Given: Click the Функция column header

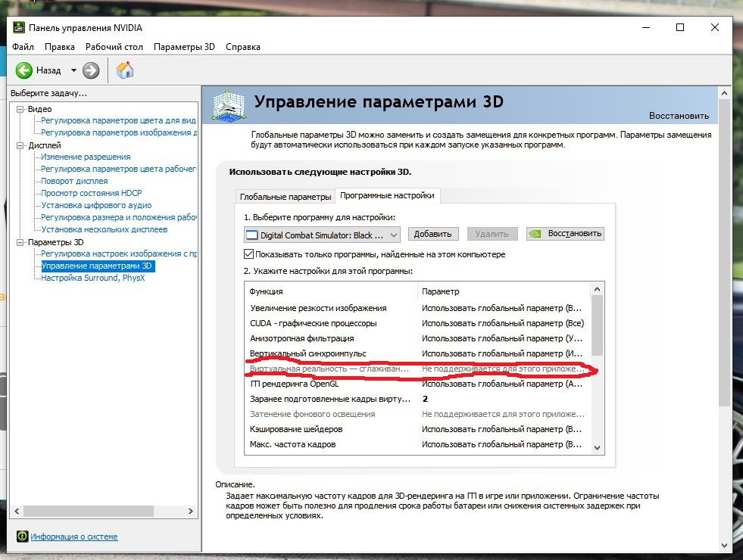Looking at the screenshot, I should click(331, 291).
